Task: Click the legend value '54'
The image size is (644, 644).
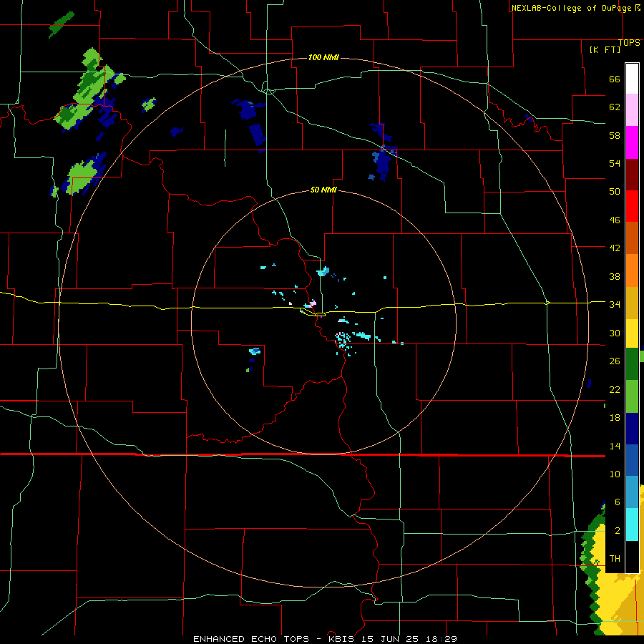Action: (x=615, y=164)
